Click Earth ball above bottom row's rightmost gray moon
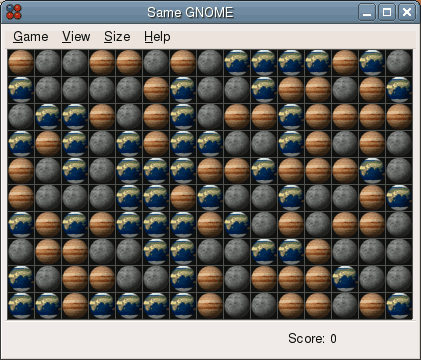Screen dimensions: 421x360 pos(345,279)
